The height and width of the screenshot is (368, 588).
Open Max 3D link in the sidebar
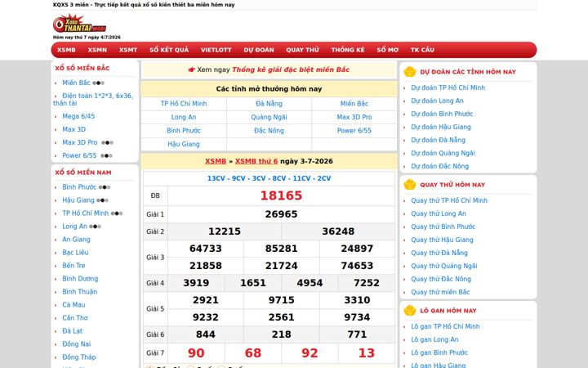(73, 129)
